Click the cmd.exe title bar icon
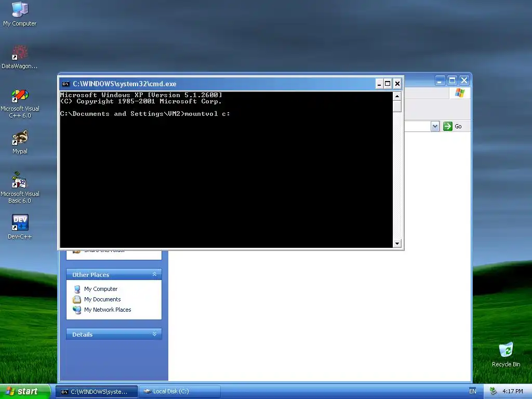This screenshot has width=532, height=399. click(x=66, y=84)
